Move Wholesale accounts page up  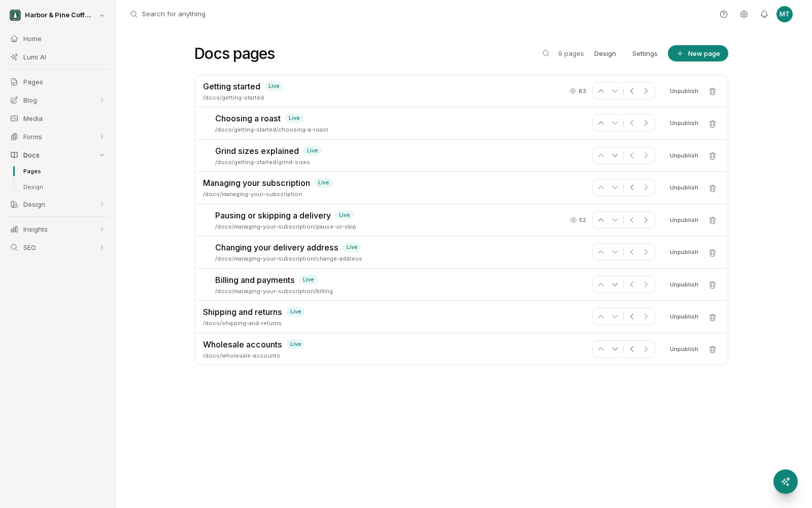(601, 349)
